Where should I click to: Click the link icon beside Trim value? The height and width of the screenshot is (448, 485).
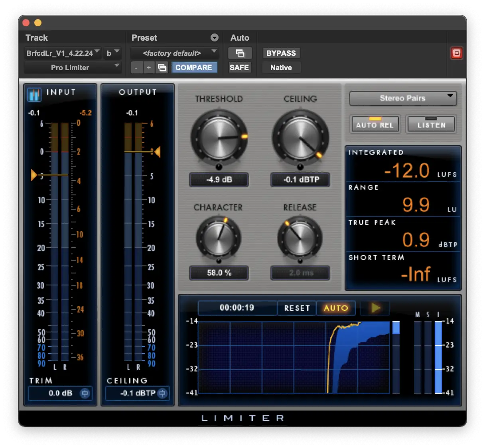(x=85, y=393)
